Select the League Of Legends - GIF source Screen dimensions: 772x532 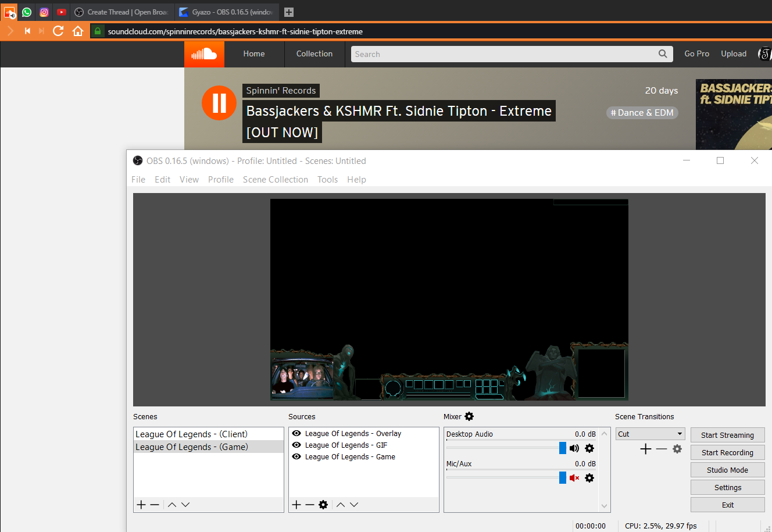[x=346, y=445]
